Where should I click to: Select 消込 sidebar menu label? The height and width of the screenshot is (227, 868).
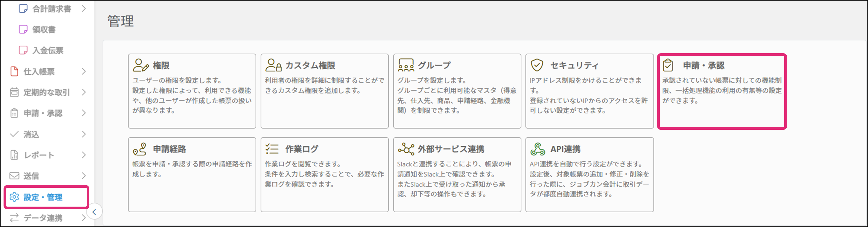31,134
